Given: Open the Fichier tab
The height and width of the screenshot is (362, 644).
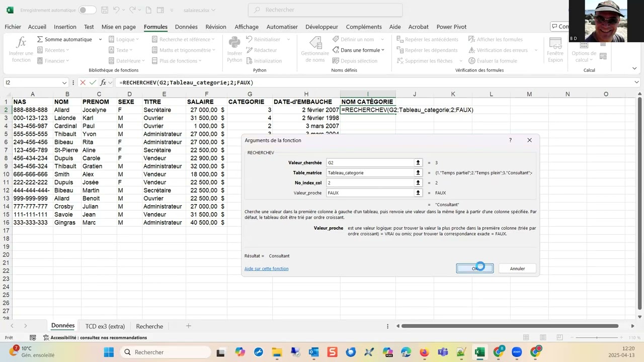Looking at the screenshot, I should tap(13, 27).
